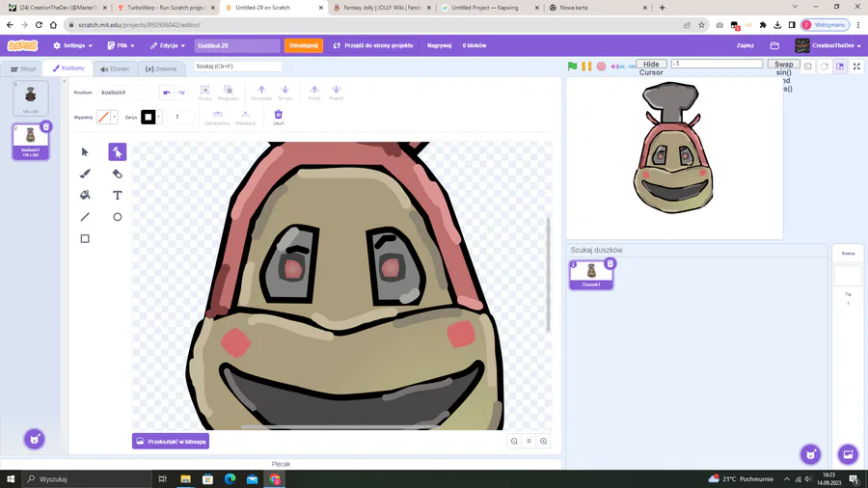The image size is (868, 488).
Task: Open Microsoft Edge from taskbar
Action: tap(230, 479)
